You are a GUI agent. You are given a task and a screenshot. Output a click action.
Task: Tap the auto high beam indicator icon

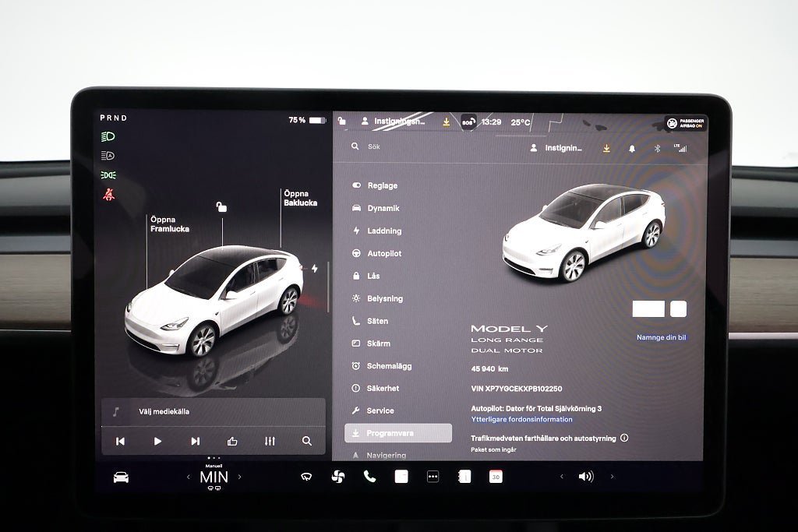point(108,156)
